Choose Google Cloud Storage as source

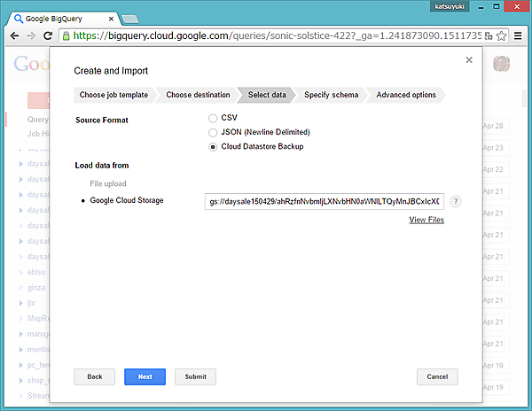click(x=127, y=200)
